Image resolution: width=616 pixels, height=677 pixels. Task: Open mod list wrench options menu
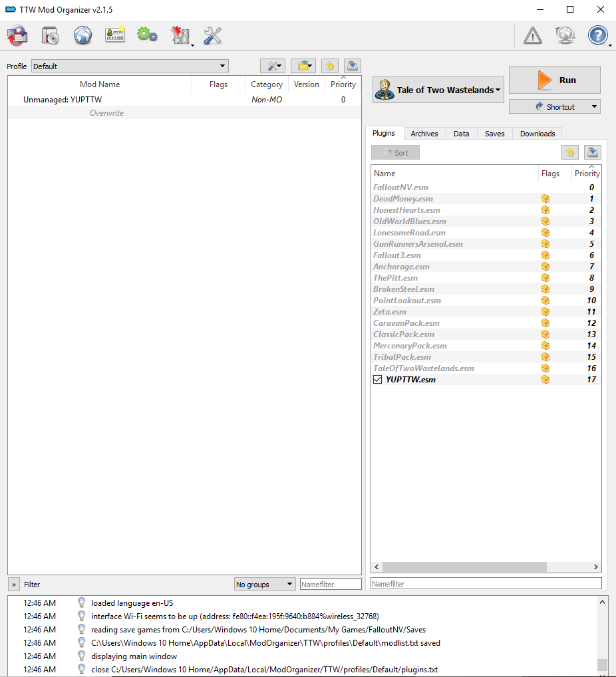[x=273, y=66]
